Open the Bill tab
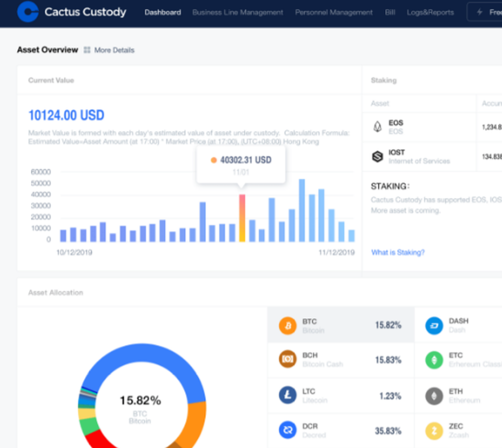The height and width of the screenshot is (448, 502). 390,13
